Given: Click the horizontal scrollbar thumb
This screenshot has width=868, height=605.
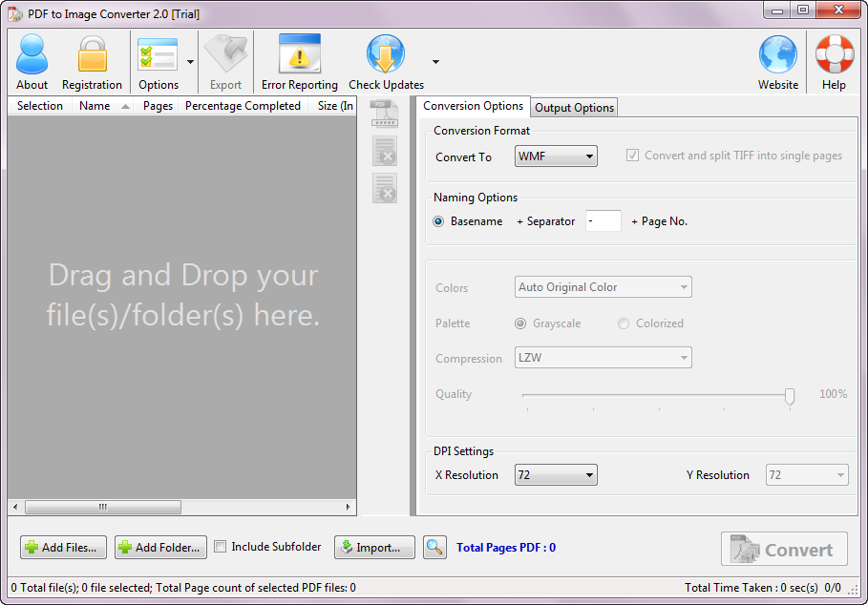Looking at the screenshot, I should tap(103, 507).
